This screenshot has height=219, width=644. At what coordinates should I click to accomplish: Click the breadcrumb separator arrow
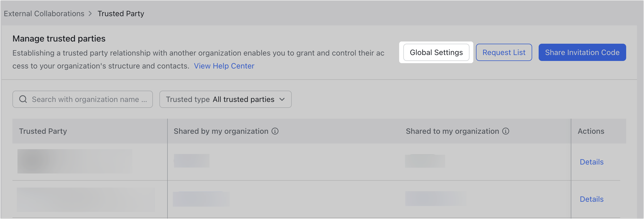(x=90, y=13)
